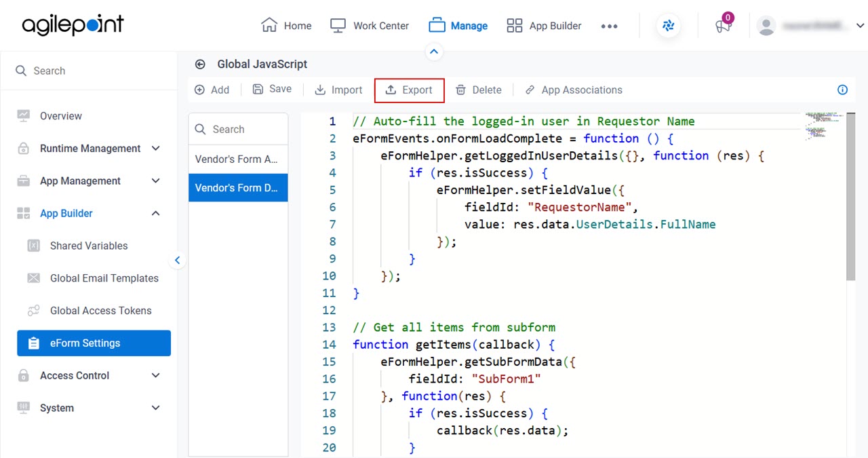Screen dimensions: 868x458
Task: Click the Delete button
Action: tap(479, 90)
